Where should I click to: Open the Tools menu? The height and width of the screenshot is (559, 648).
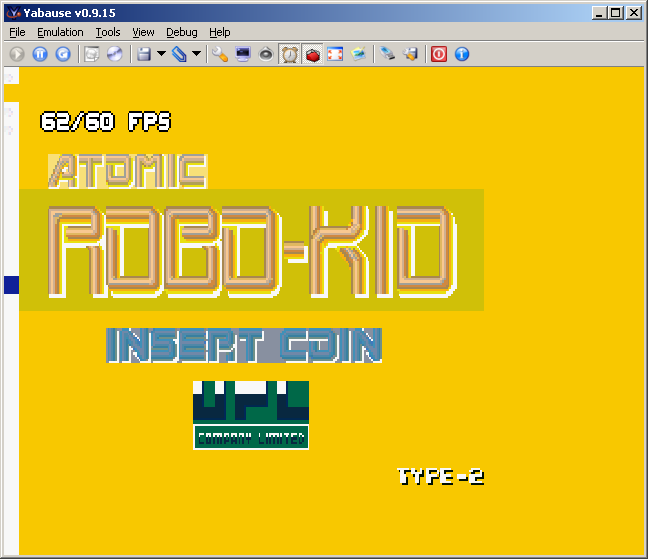[x=108, y=32]
